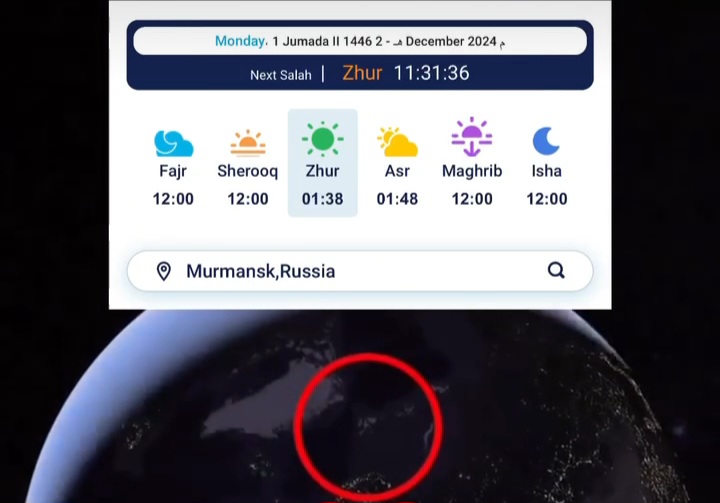Select the Sherooq label

coord(248,171)
